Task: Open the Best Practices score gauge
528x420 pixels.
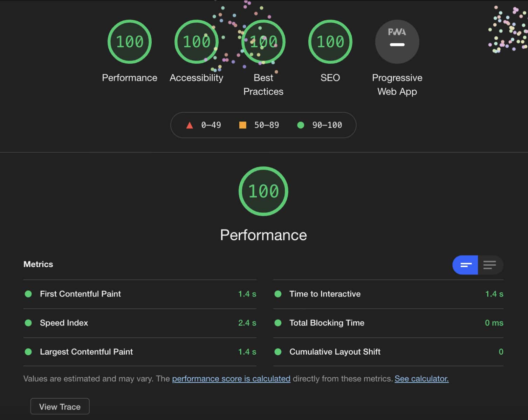Action: click(263, 42)
